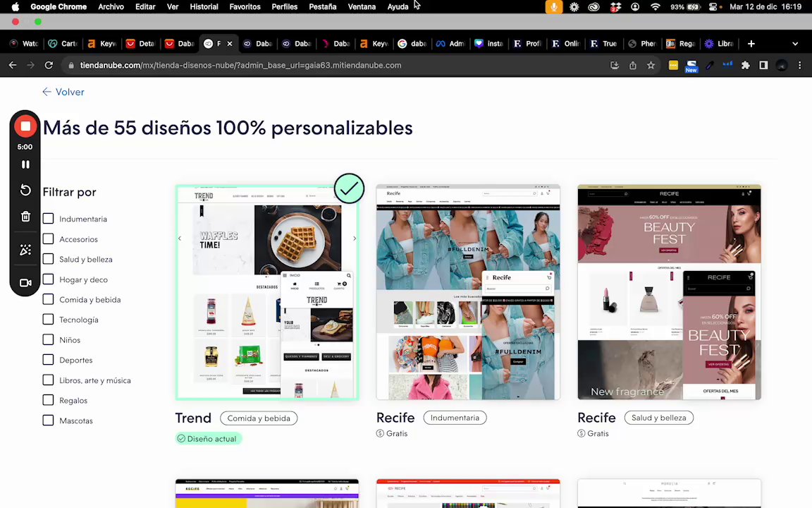Open the Dropbox icon in menu bar

615,7
